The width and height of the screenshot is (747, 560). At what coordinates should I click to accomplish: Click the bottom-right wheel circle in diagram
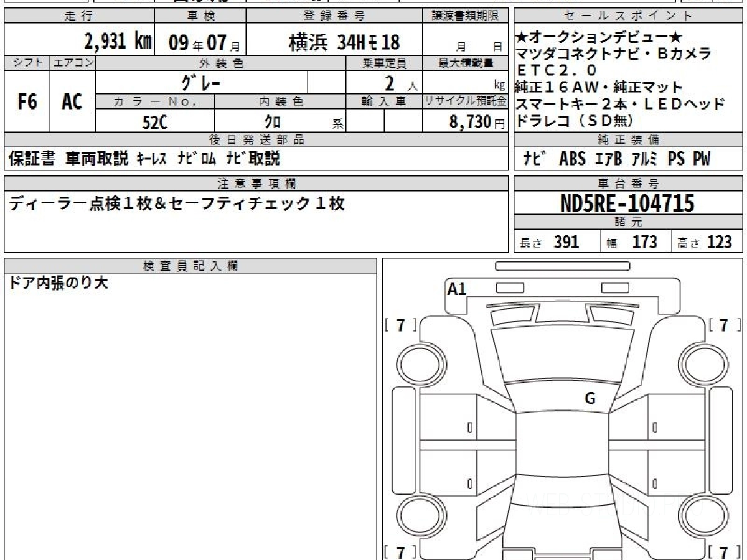pyautogui.click(x=700, y=516)
